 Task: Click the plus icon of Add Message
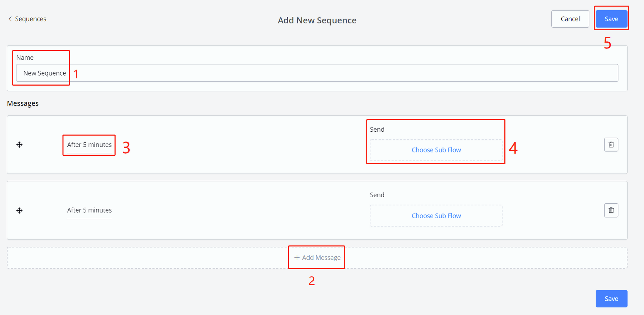click(297, 257)
